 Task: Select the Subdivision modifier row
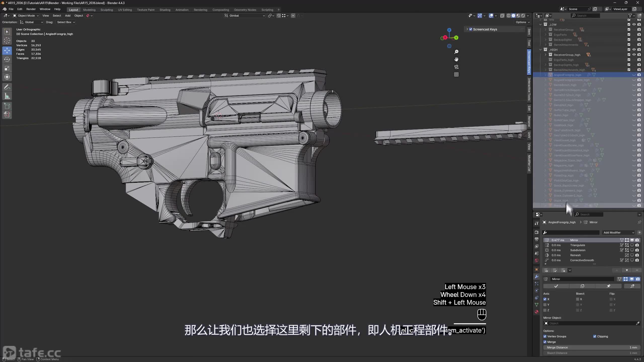click(592, 250)
